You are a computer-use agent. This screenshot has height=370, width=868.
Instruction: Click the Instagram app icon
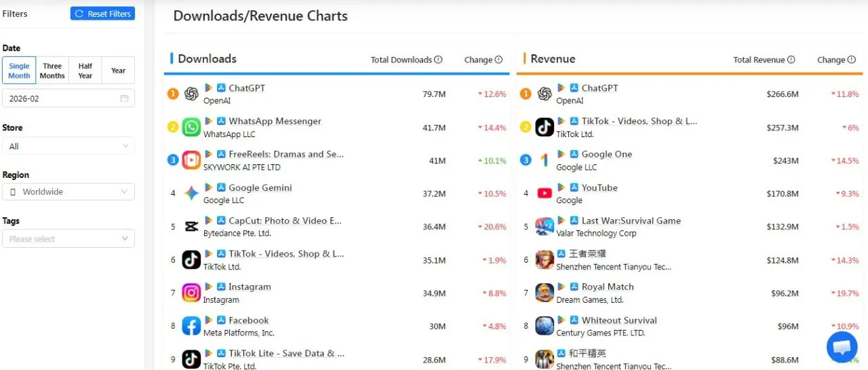(x=191, y=293)
